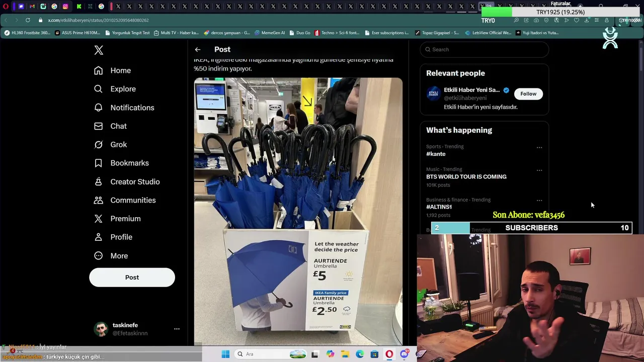Click the browser back arrow
Viewport: 644px width, 362px height.
pos(6,20)
